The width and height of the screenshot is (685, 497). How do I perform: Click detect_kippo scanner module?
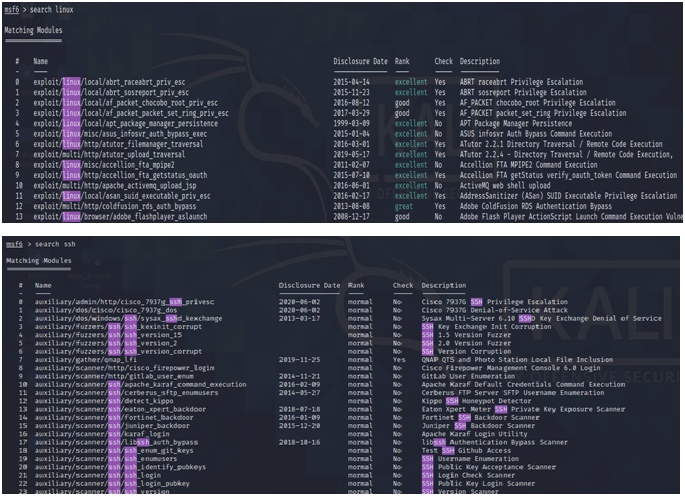(x=104, y=401)
